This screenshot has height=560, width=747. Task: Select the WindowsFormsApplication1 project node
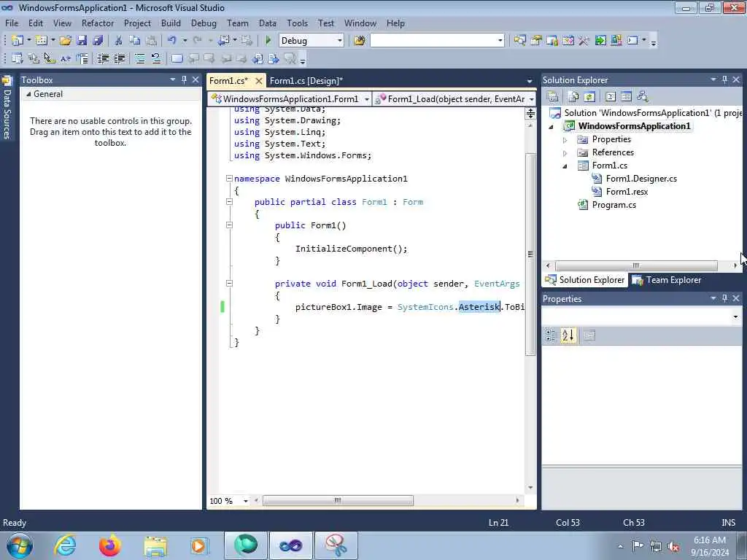634,126
